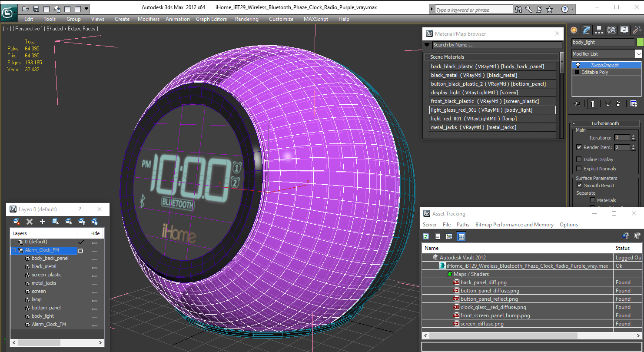This screenshot has width=644, height=352.
Task: Open Material/Map Browser options arrow
Action: pyautogui.click(x=427, y=45)
